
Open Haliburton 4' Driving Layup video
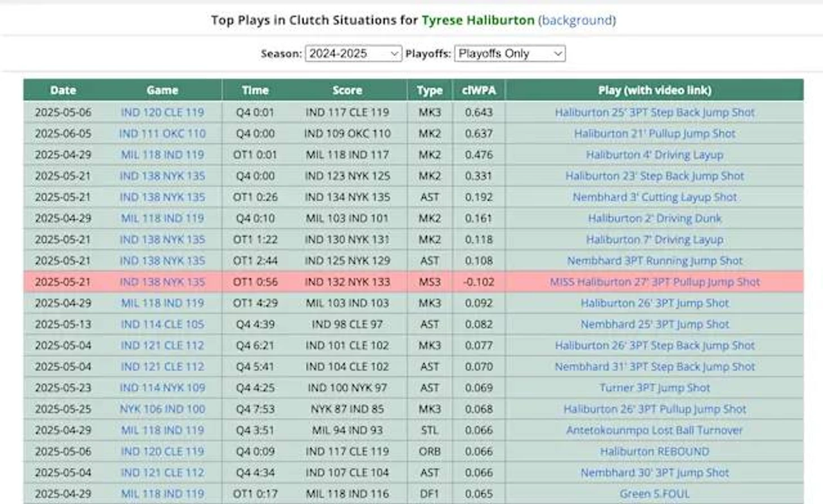point(654,154)
